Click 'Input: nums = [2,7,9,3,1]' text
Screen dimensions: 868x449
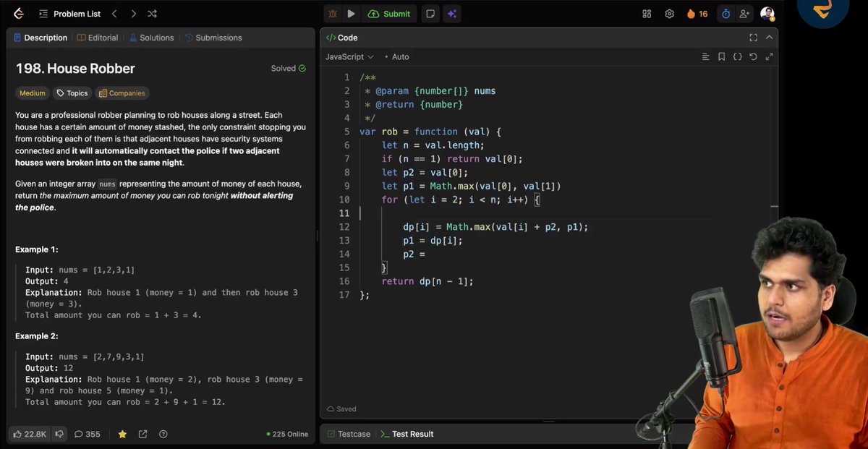[x=85, y=356]
